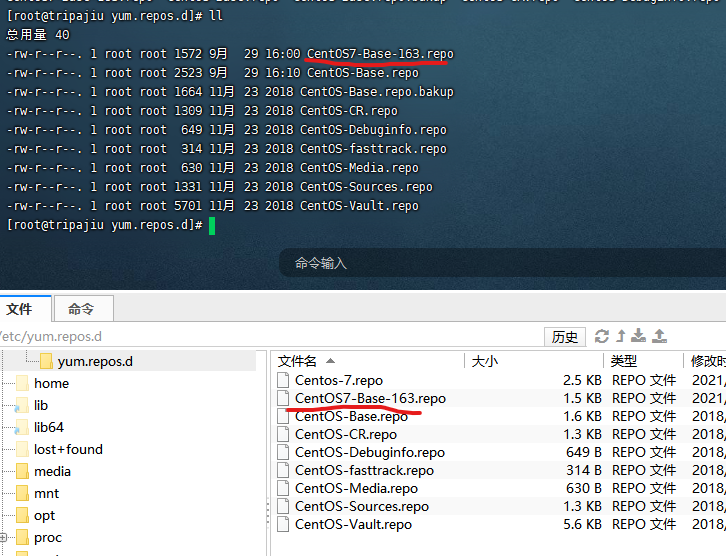Screen dimensions: 726x556
Task: Click the proc folder icon
Action: 22,538
